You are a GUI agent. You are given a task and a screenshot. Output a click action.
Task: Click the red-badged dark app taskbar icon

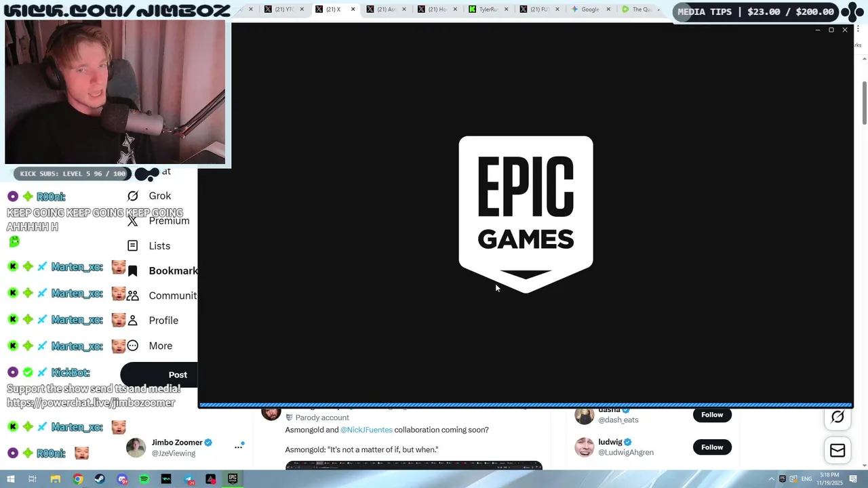point(211,479)
